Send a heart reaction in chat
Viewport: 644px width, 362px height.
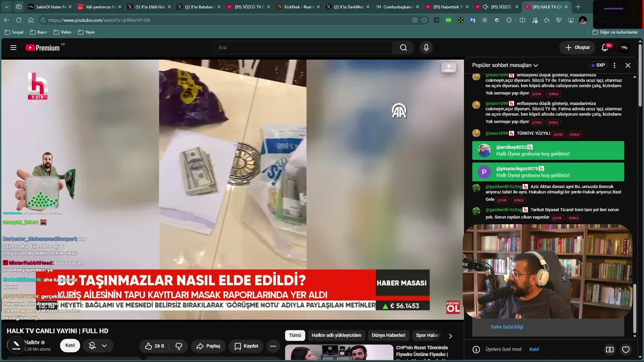[x=626, y=349]
